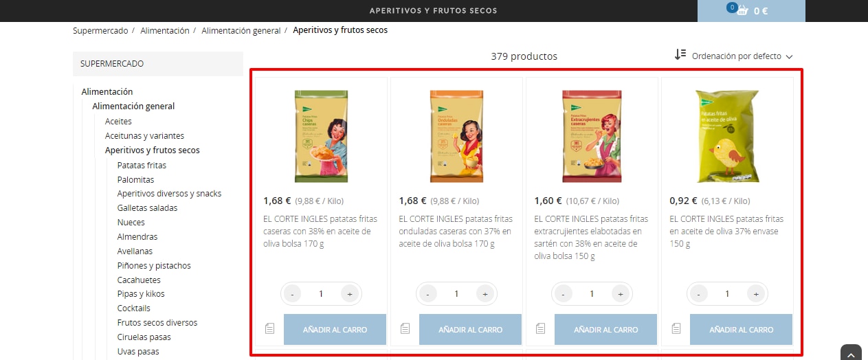The width and height of the screenshot is (868, 360).
Task: Decrease quantity of Onduladas caseras with minus
Action: click(x=428, y=294)
